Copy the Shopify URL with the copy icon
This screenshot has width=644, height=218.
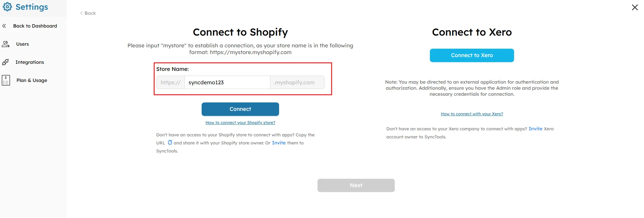(x=170, y=142)
